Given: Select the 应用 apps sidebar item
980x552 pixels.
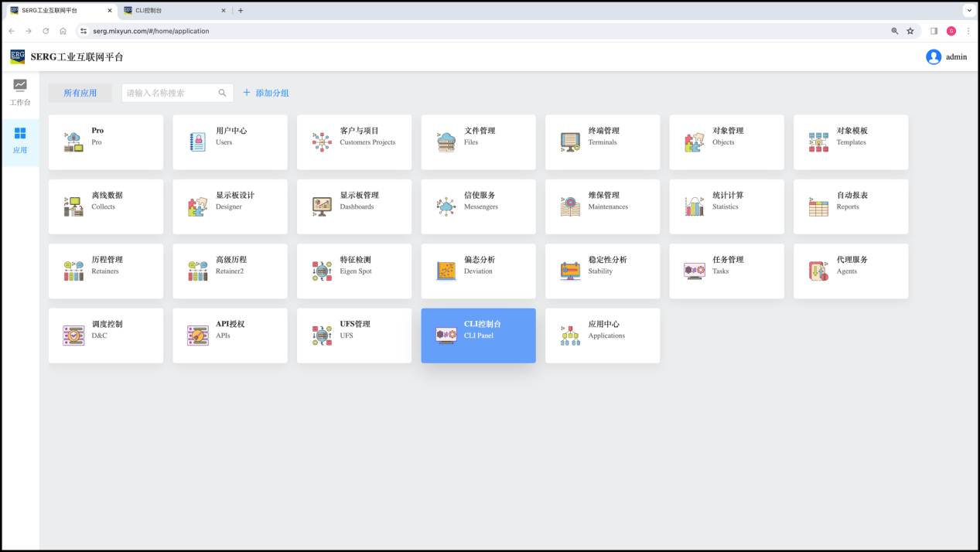Looking at the screenshot, I should click(20, 140).
